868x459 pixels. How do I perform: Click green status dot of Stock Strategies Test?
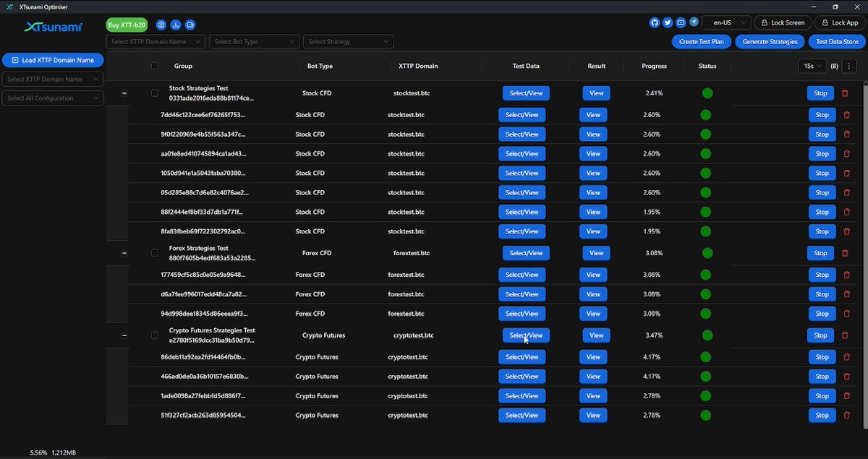[x=707, y=93]
